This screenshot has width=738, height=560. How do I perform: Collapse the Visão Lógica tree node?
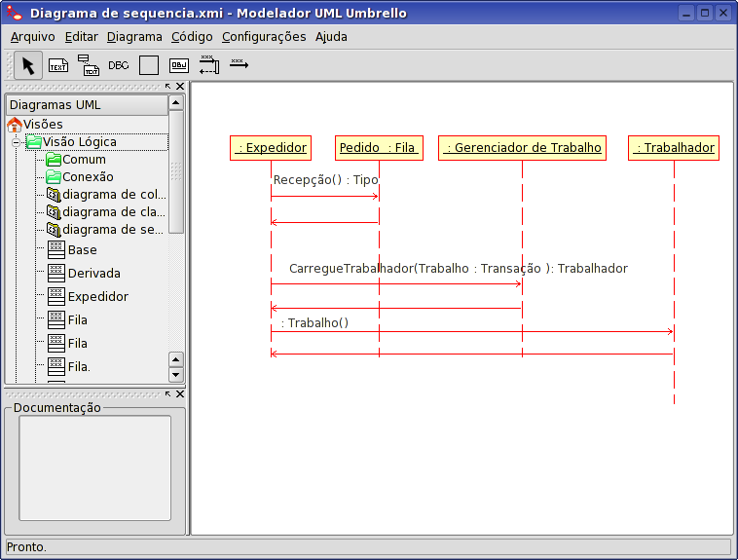16,142
